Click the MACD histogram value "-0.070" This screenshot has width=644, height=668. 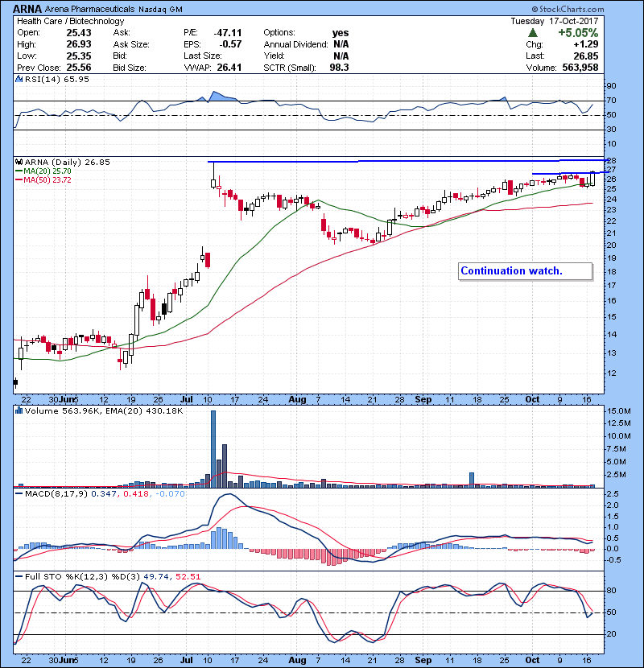(170, 494)
